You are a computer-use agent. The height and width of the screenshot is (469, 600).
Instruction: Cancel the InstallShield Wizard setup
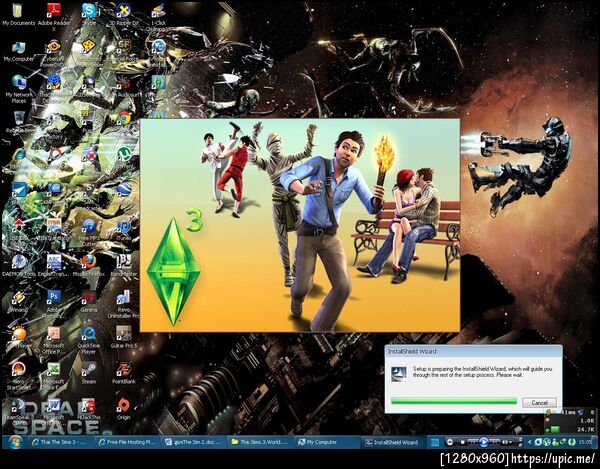[x=539, y=402]
